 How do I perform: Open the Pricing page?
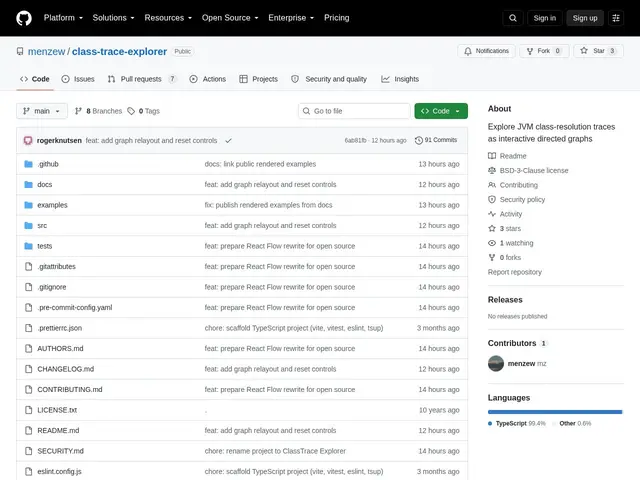(x=337, y=18)
